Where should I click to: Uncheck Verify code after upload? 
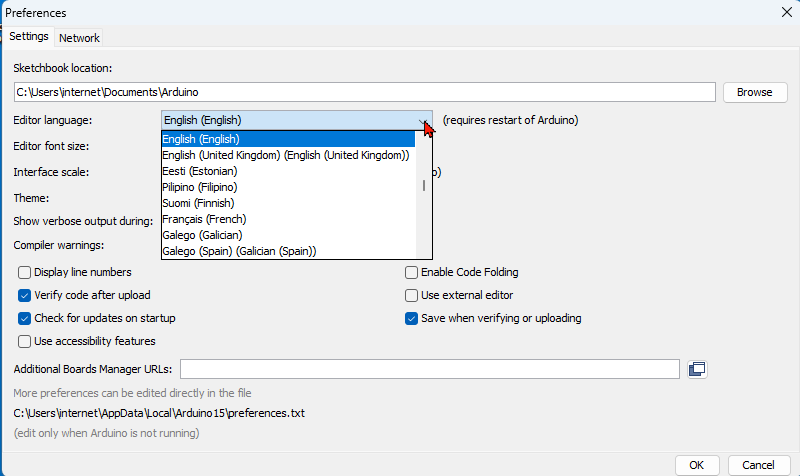[25, 295]
